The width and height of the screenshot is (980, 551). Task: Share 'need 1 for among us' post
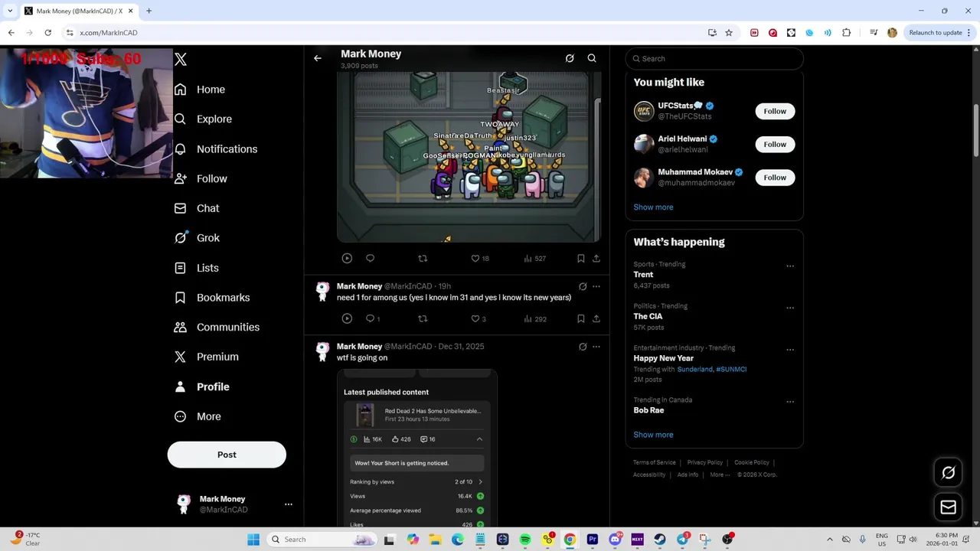pyautogui.click(x=596, y=319)
